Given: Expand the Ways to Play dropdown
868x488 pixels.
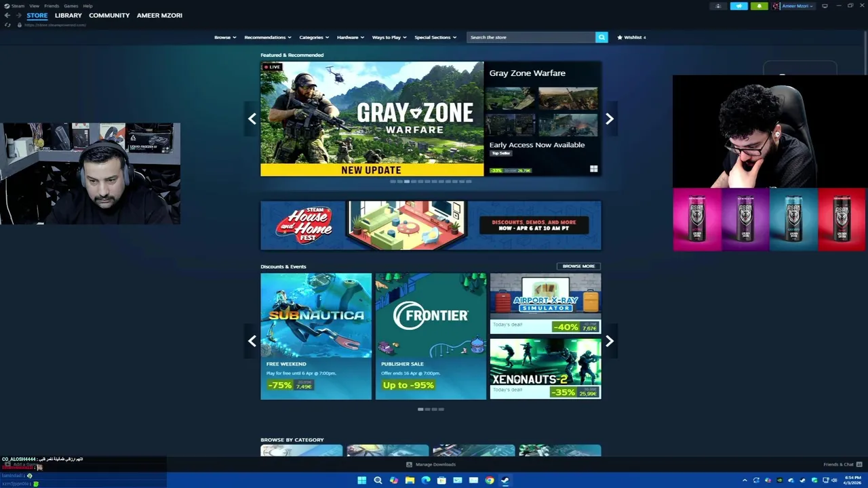Looking at the screenshot, I should (389, 37).
